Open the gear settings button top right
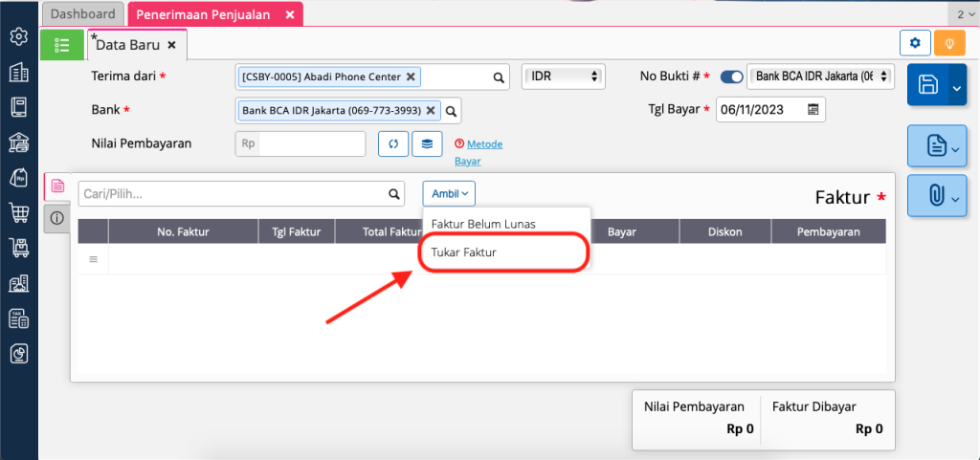The height and width of the screenshot is (460, 980). tap(915, 43)
